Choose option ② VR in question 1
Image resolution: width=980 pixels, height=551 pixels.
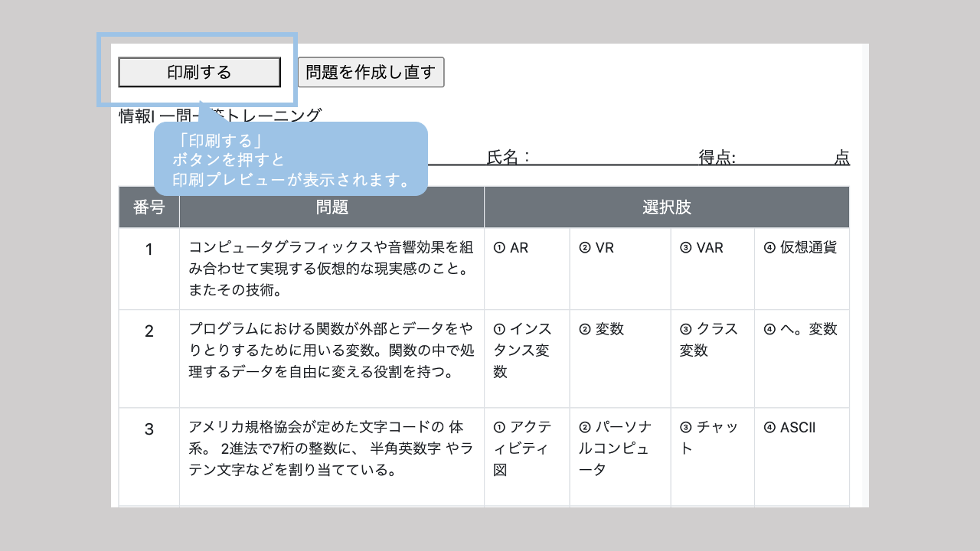click(596, 248)
